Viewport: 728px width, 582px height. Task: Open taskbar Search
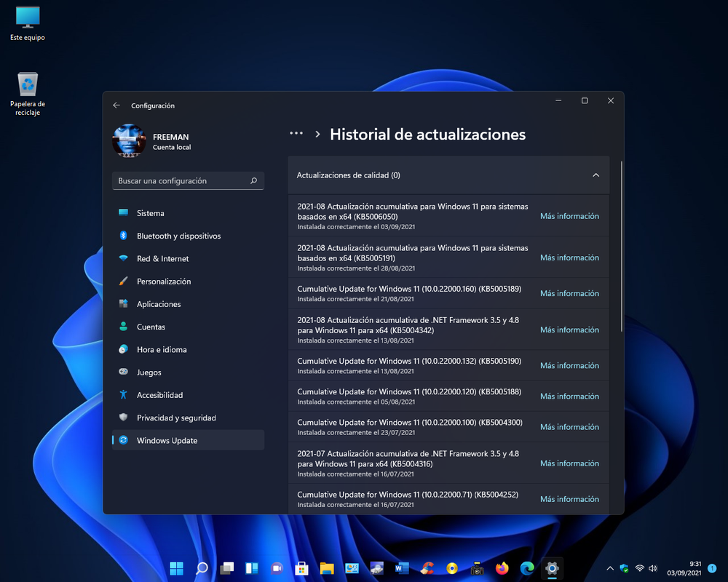(202, 568)
